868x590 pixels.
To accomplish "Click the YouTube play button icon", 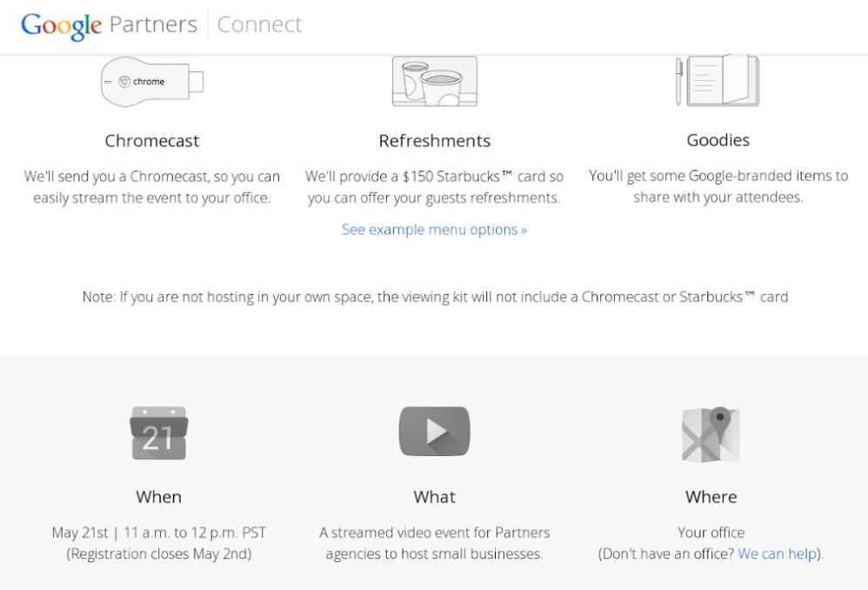I will coord(435,431).
